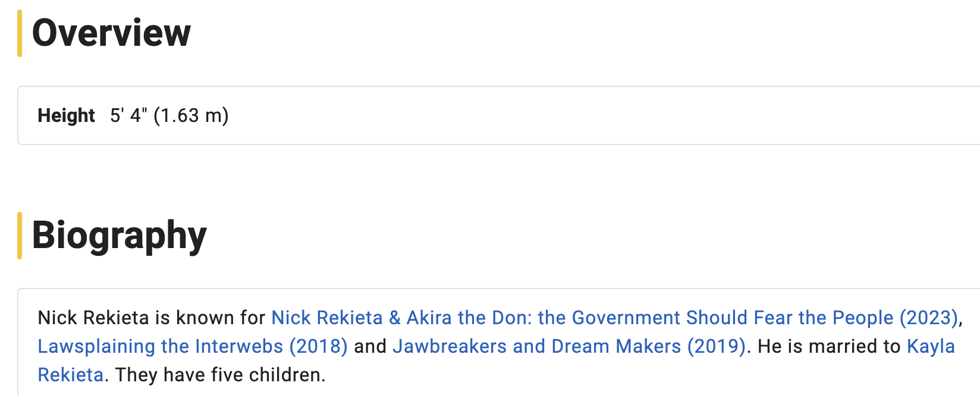The image size is (980, 395).
Task: Click empty space in the Height card
Action: click(x=595, y=115)
